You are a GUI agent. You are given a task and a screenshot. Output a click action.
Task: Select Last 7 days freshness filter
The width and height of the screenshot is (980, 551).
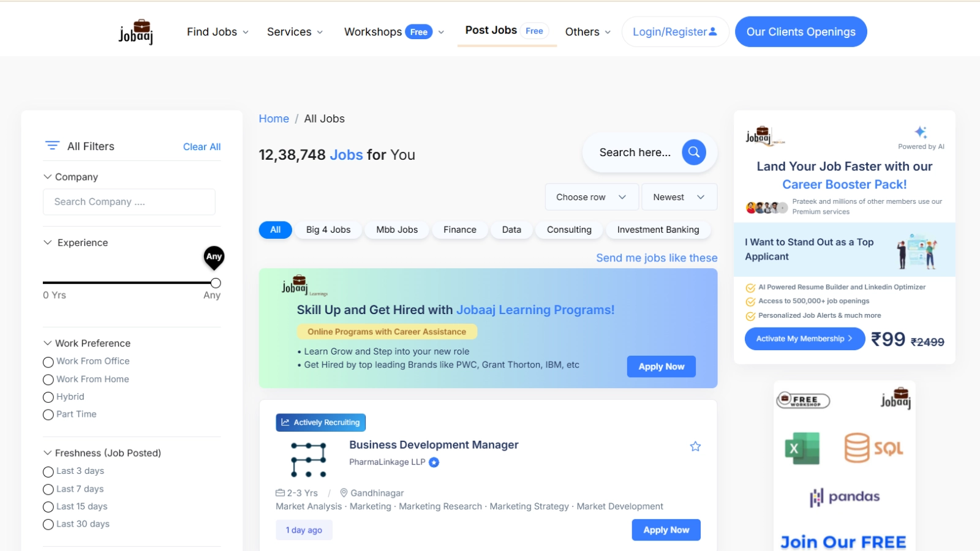pyautogui.click(x=48, y=489)
